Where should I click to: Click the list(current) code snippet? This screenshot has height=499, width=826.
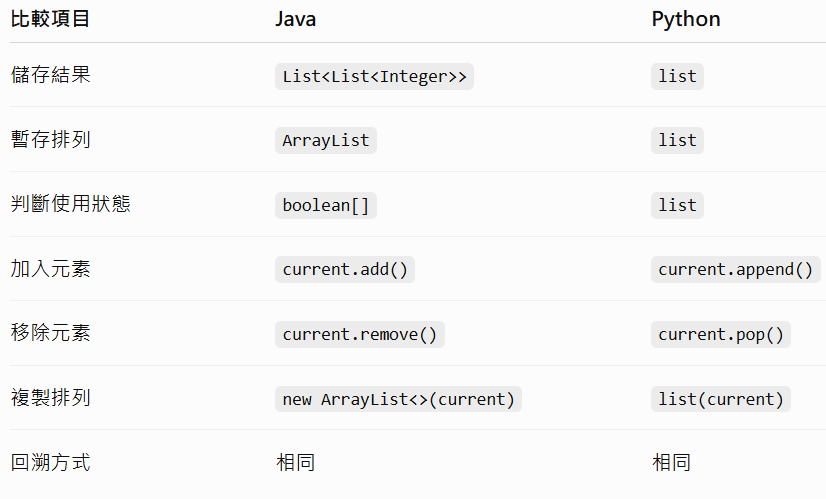721,399
